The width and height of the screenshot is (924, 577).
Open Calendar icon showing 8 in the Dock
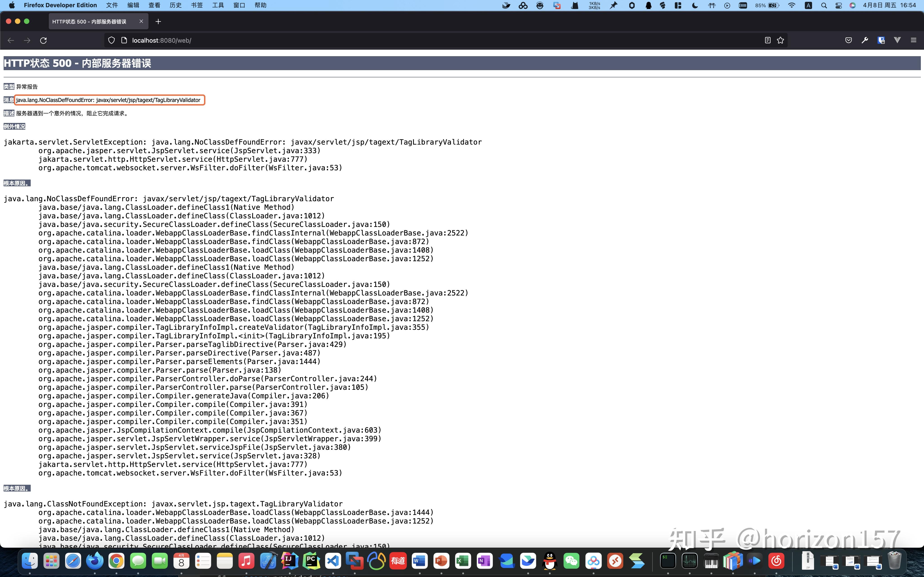click(181, 561)
